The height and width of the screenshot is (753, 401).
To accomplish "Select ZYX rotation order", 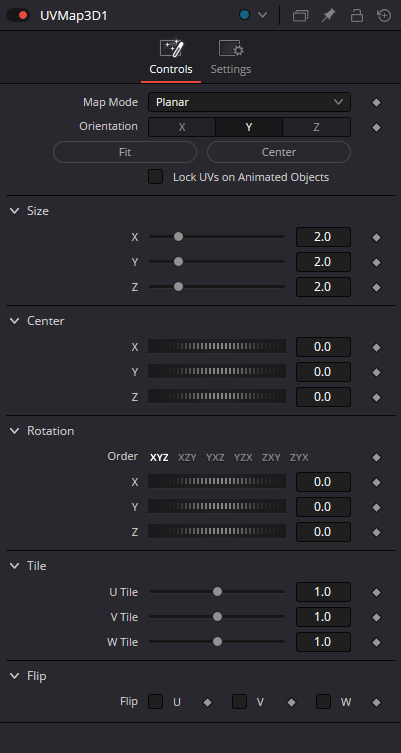I will [x=299, y=458].
